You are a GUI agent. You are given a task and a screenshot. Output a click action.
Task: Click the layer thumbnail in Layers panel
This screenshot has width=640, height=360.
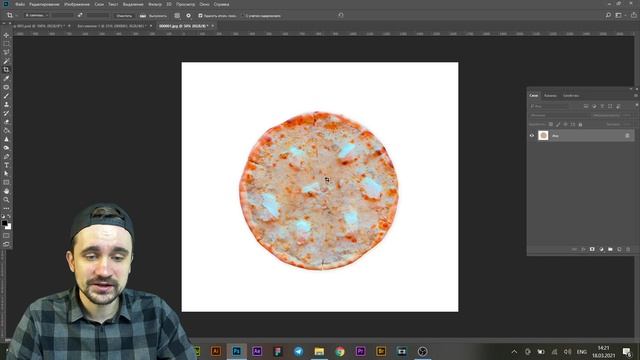tap(543, 136)
